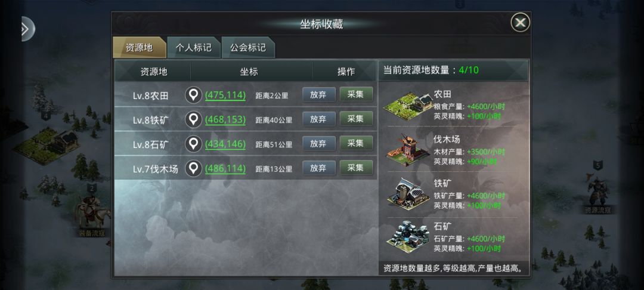
Task: Open the 资源地 tab
Action: tap(139, 48)
